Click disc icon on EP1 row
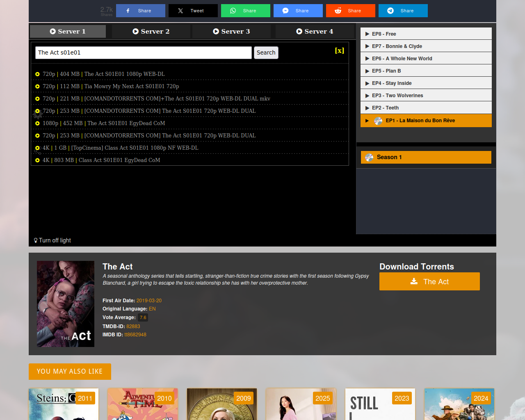This screenshot has width=525, height=420. point(378,121)
